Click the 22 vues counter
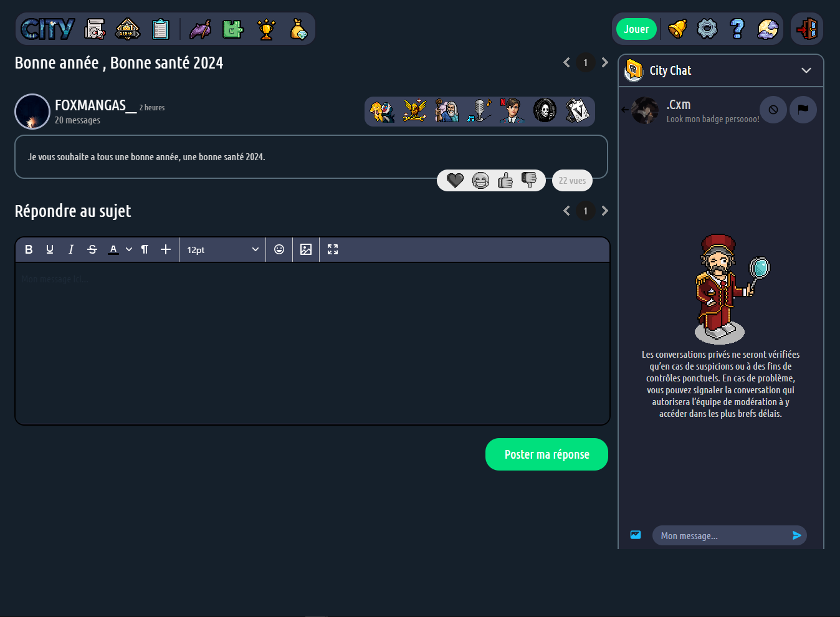The height and width of the screenshot is (617, 840). coord(572,181)
